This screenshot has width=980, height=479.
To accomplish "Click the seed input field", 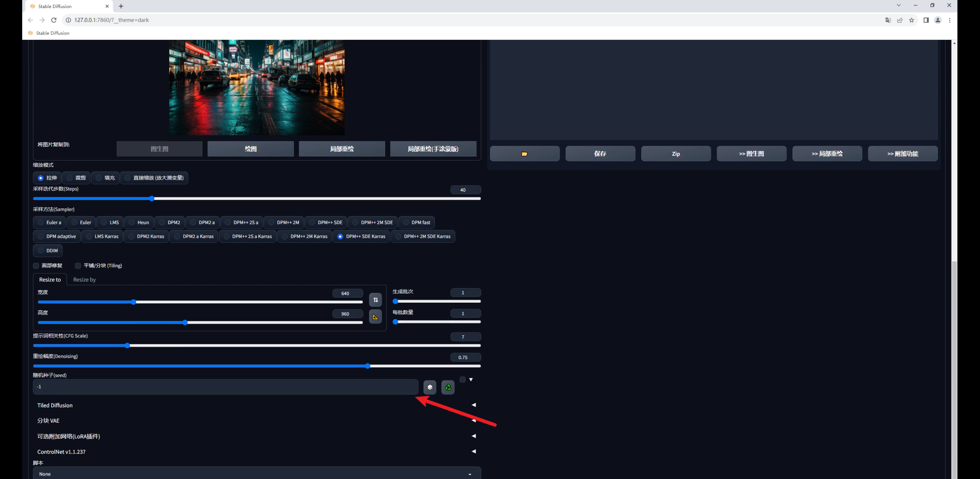I will click(x=225, y=387).
